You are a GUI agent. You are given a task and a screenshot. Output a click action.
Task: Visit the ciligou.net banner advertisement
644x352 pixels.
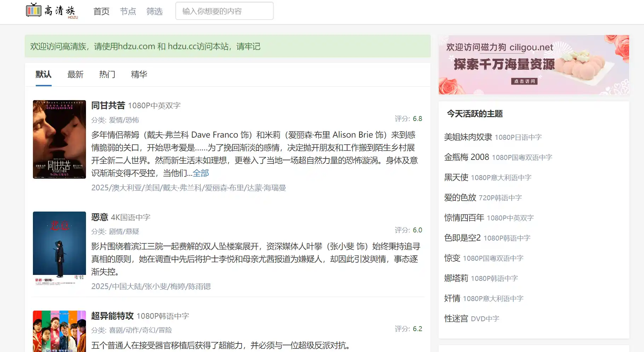pyautogui.click(x=534, y=64)
